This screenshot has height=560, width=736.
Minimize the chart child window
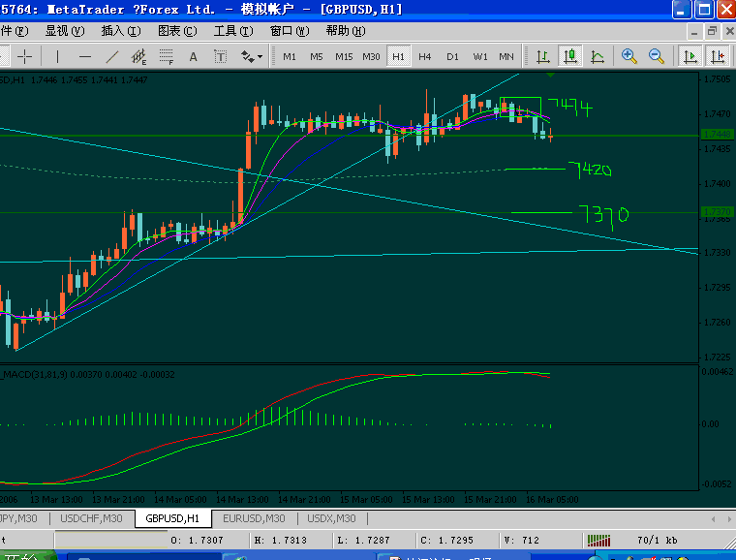click(x=694, y=31)
